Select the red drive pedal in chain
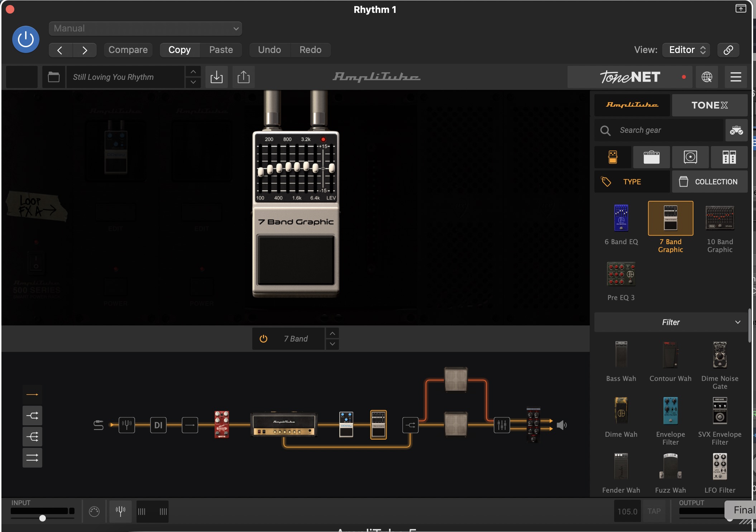 point(221,425)
